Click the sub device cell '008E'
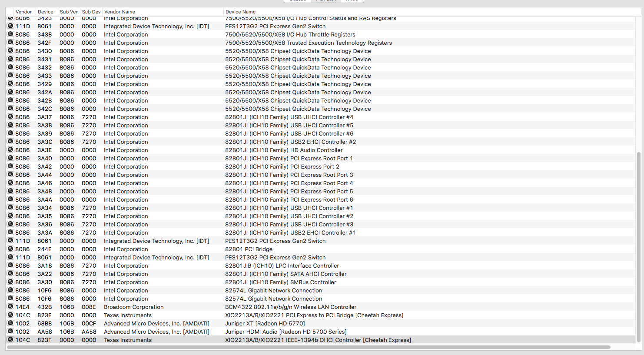The height and width of the screenshot is (355, 644). [x=89, y=307]
